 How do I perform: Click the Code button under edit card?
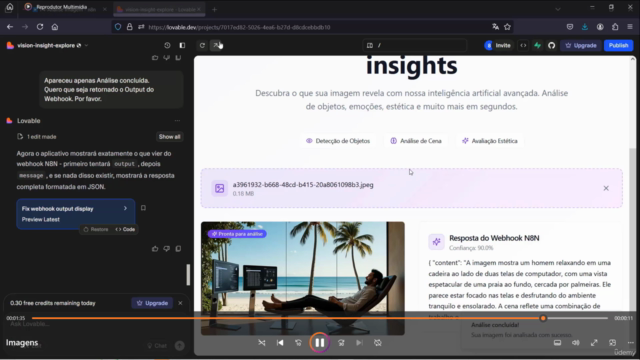[x=125, y=229]
